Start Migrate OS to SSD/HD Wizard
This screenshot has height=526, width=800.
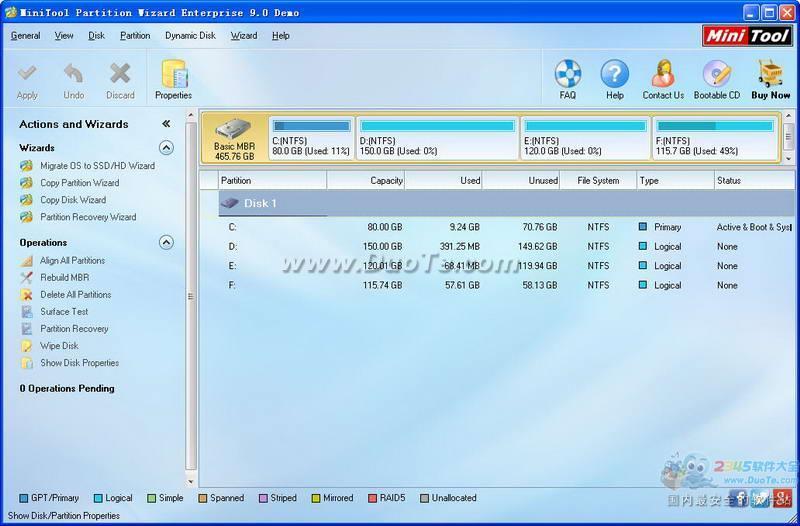point(97,166)
